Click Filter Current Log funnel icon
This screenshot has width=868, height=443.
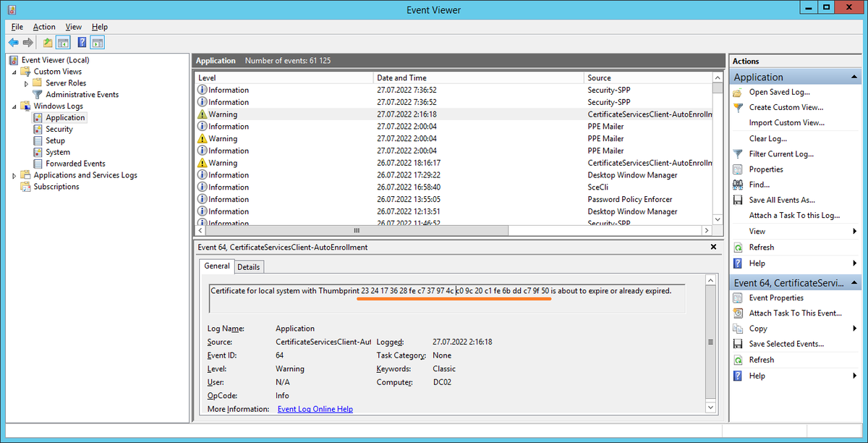[738, 153]
